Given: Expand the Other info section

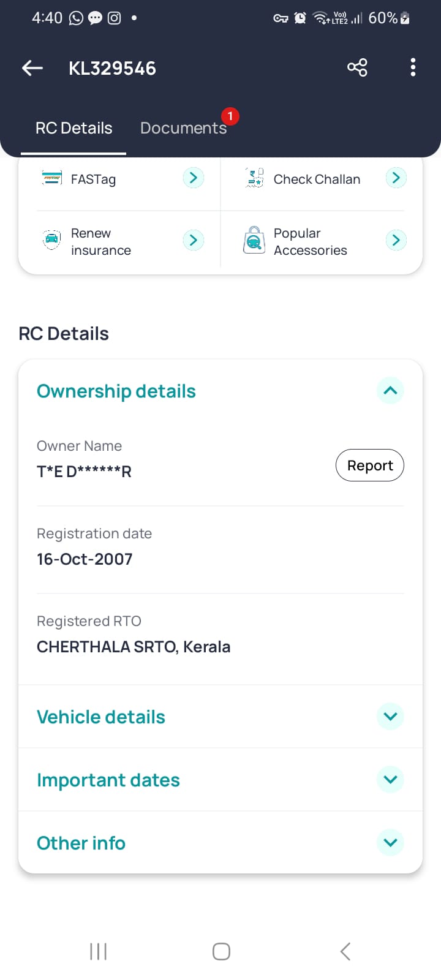Looking at the screenshot, I should click(390, 843).
